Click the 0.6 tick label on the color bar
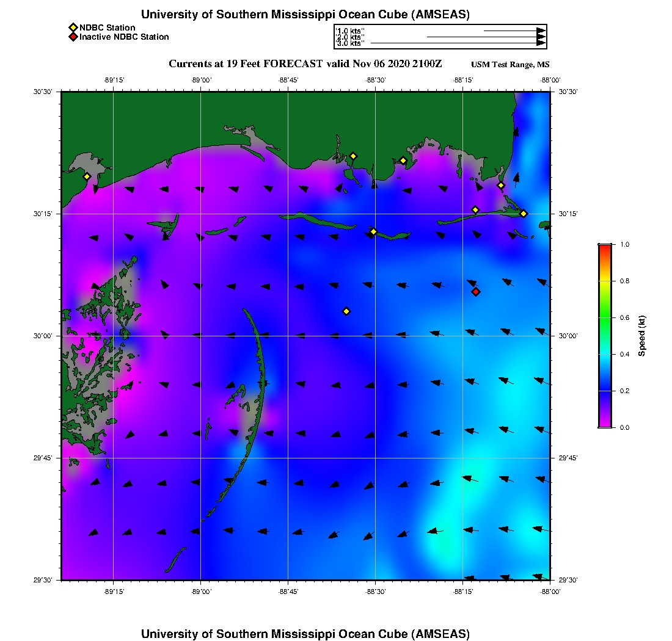The image size is (672, 641). [x=624, y=318]
